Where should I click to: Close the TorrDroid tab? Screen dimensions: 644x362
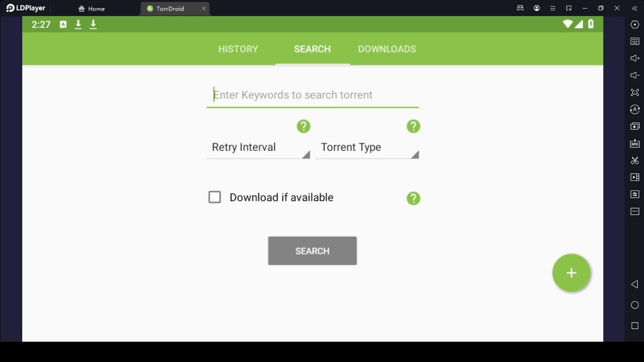204,8
